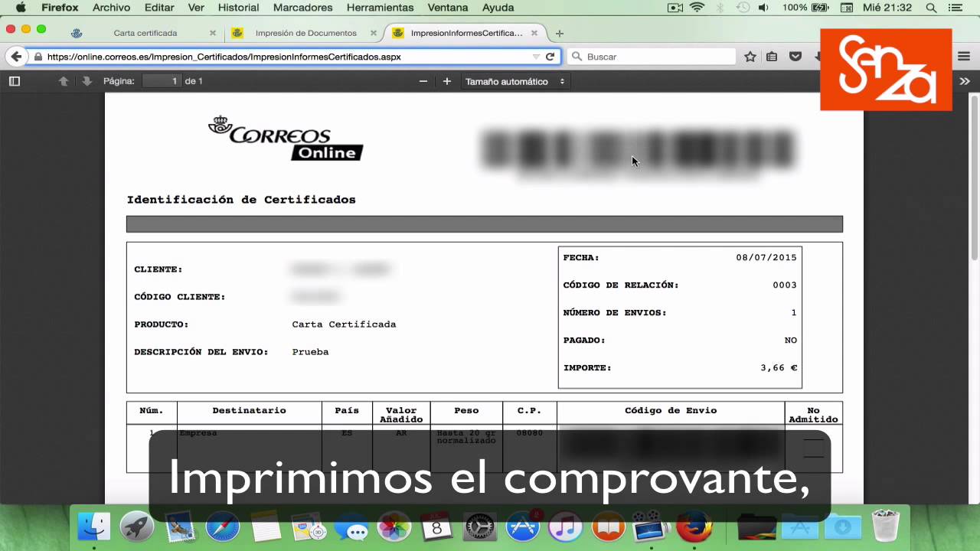This screenshot has width=980, height=551.
Task: Open Spotlight search in menu bar
Action: tap(931, 8)
